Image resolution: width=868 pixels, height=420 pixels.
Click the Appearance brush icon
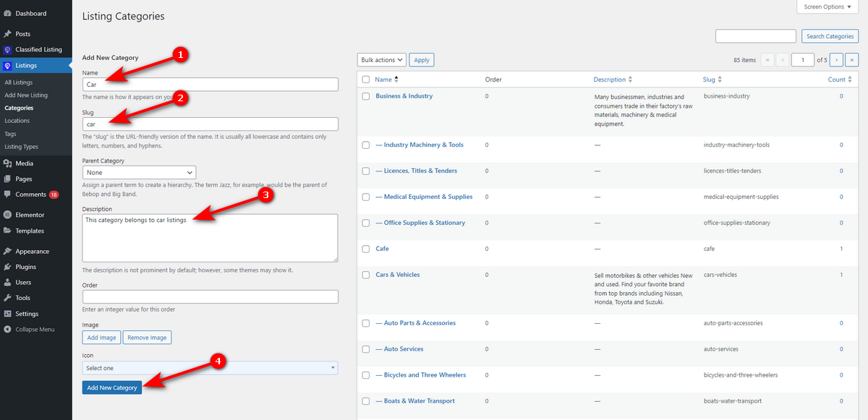coord(7,252)
